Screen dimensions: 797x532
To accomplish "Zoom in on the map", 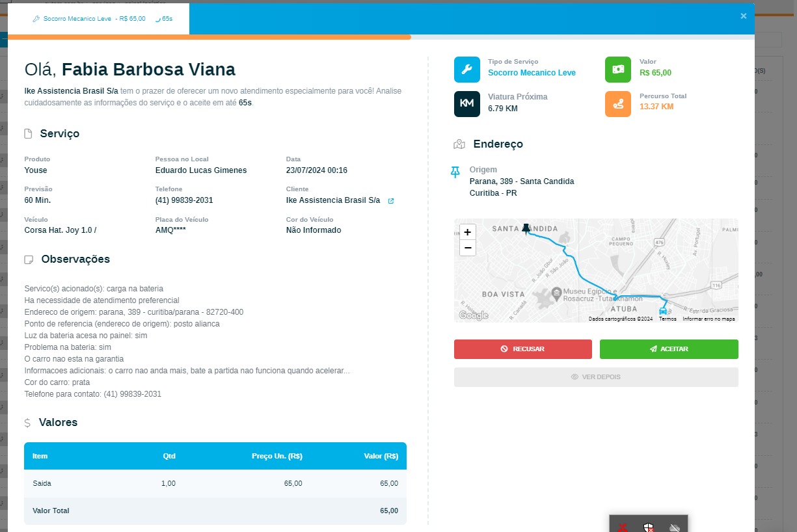I will tap(468, 232).
